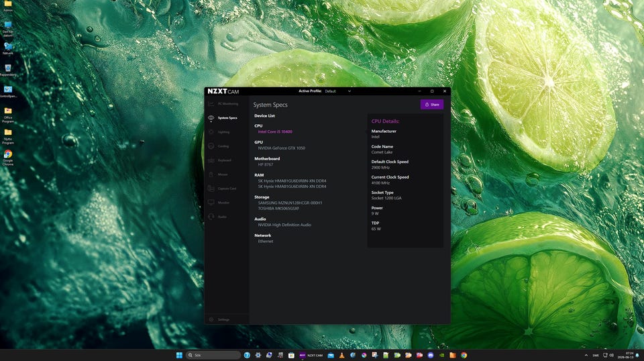644x361 pixels.
Task: Select the NVIDIA GeForce GTX 1050 entry
Action: coord(281,148)
